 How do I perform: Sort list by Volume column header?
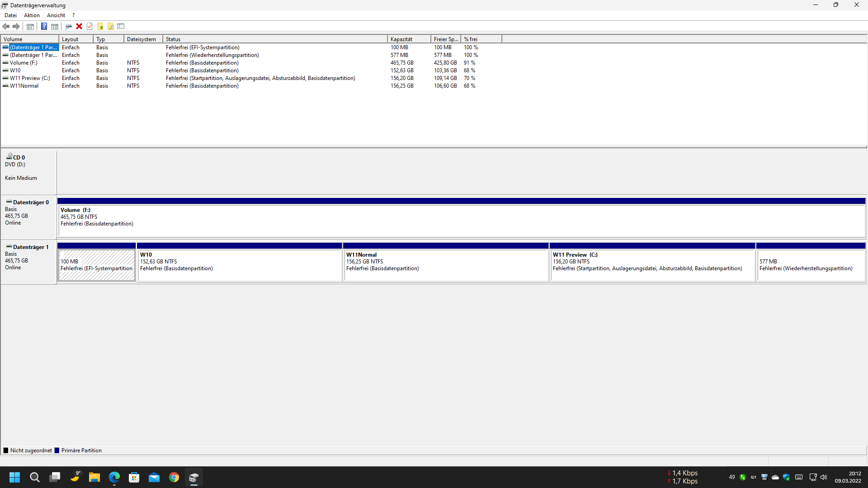point(30,39)
